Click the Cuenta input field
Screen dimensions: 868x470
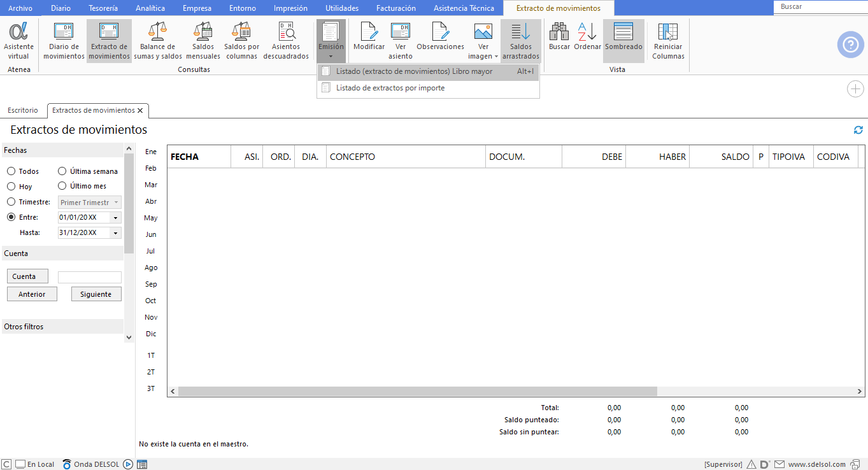[90, 277]
